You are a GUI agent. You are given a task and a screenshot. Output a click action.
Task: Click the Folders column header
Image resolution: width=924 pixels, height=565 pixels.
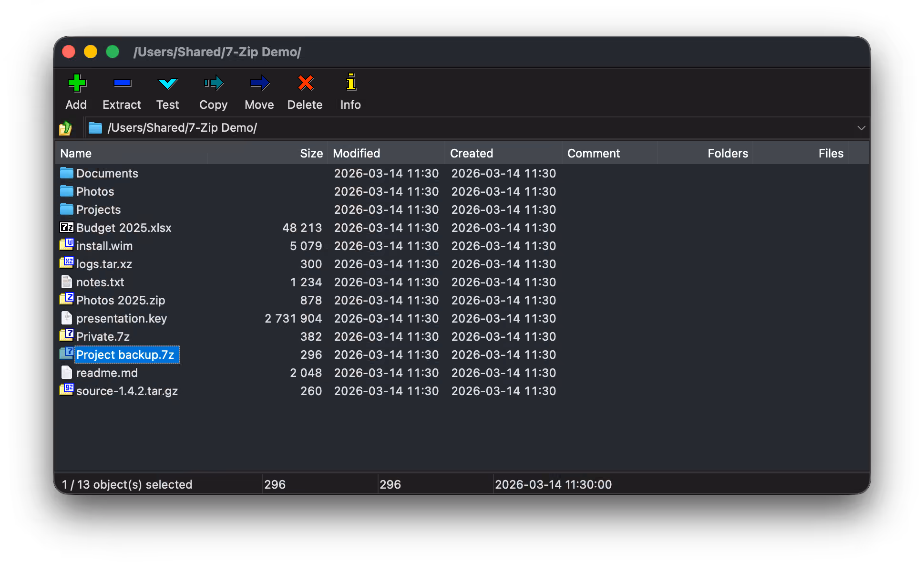pos(705,153)
